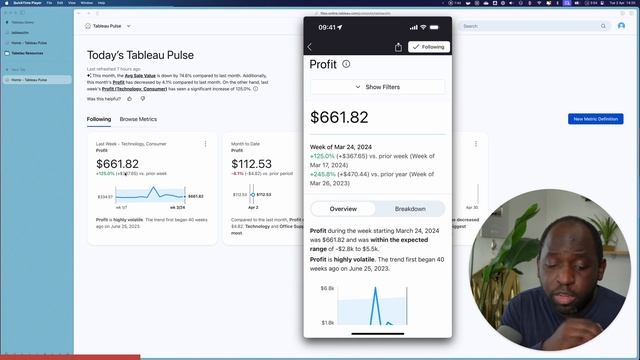This screenshot has width=640, height=360.
Task: Click the search field in the Tableau header
Action: 535,26
